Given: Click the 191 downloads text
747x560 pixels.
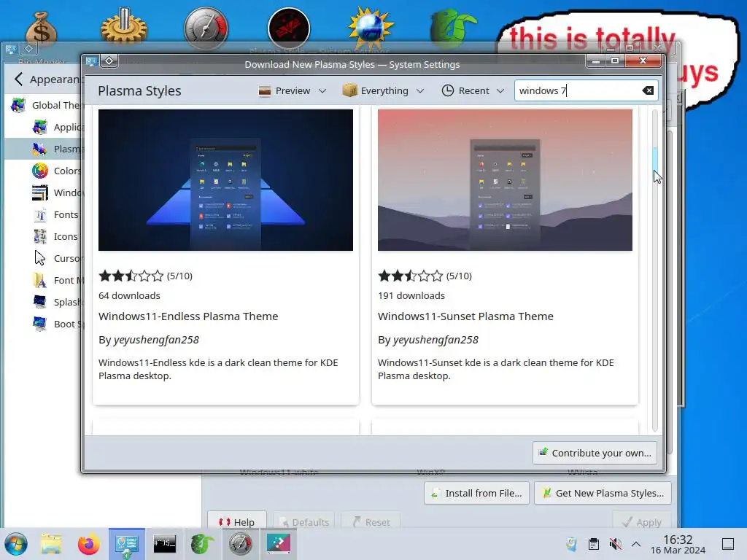Looking at the screenshot, I should [411, 296].
